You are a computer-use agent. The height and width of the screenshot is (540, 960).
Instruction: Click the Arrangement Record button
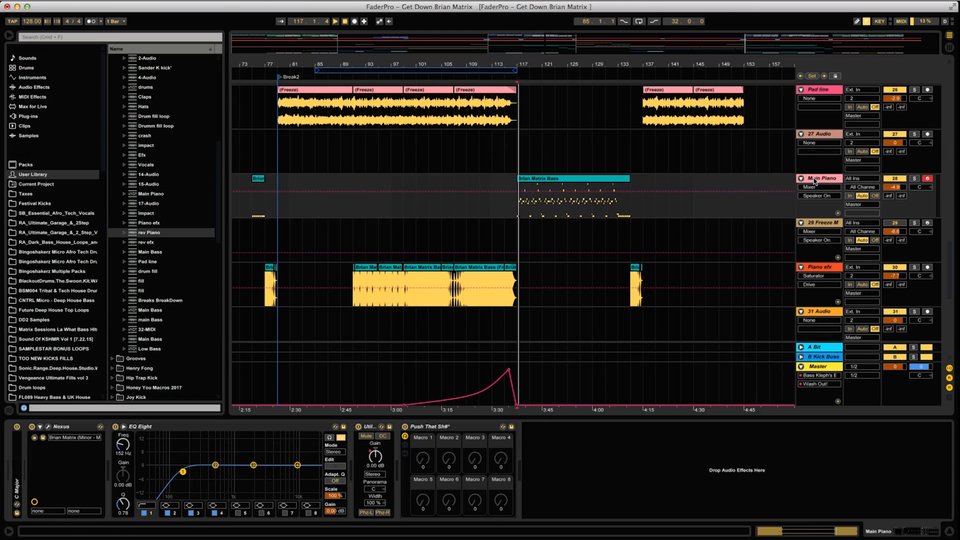click(354, 21)
